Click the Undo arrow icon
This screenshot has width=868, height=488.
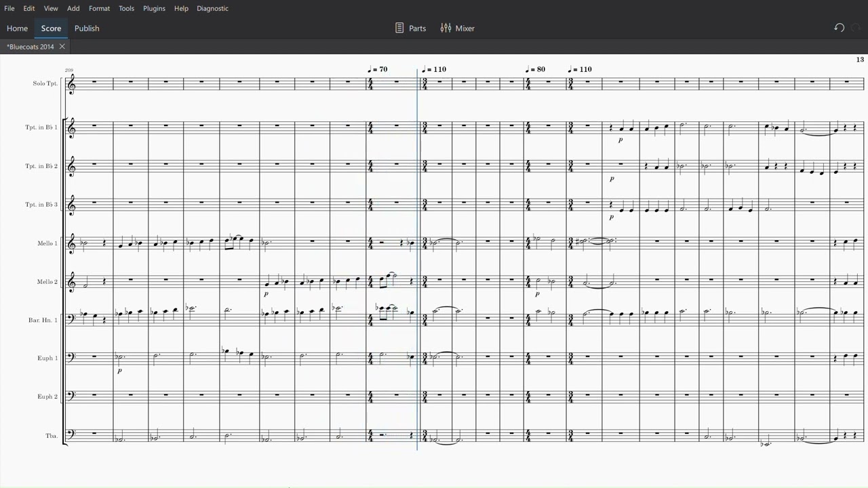pyautogui.click(x=839, y=28)
